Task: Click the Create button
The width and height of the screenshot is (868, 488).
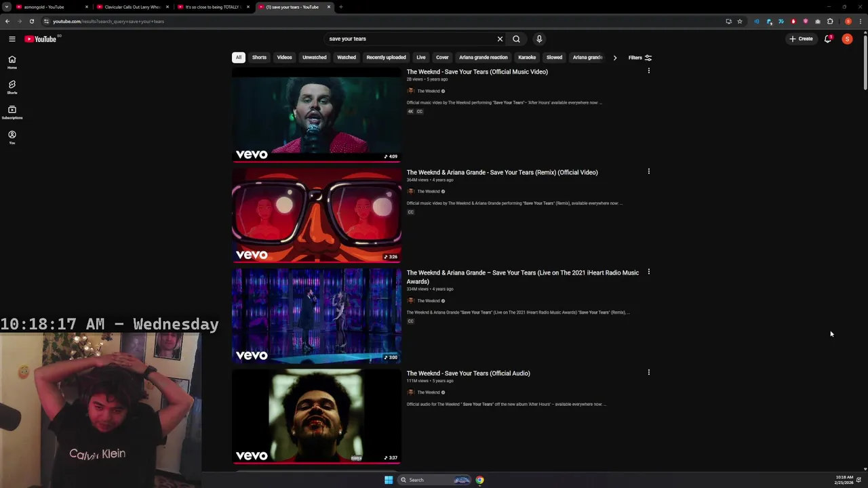Action: coord(801,39)
